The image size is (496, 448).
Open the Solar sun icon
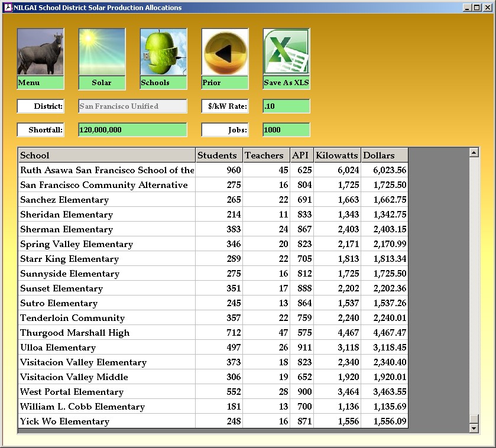tap(102, 52)
